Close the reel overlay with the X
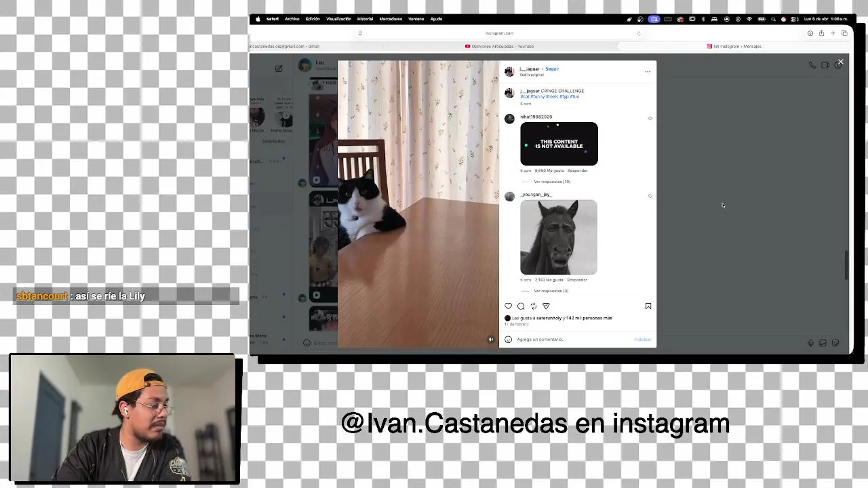This screenshot has height=488, width=868. pyautogui.click(x=840, y=62)
